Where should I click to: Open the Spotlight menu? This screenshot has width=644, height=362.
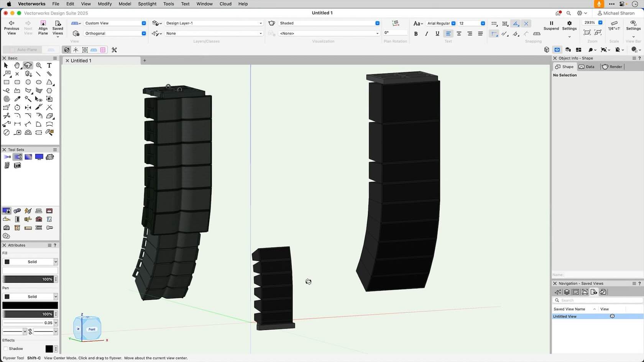point(147,4)
